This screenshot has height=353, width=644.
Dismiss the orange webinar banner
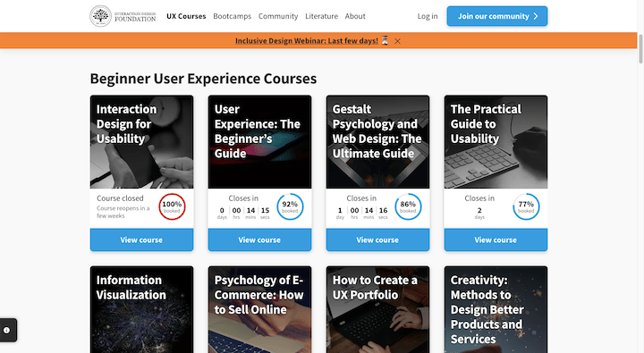coord(397,41)
